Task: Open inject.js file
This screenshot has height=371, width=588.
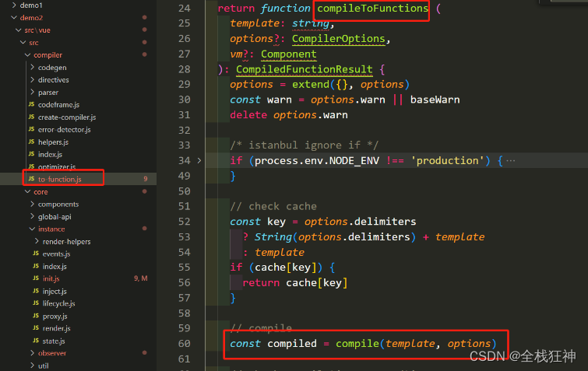Action: point(55,291)
